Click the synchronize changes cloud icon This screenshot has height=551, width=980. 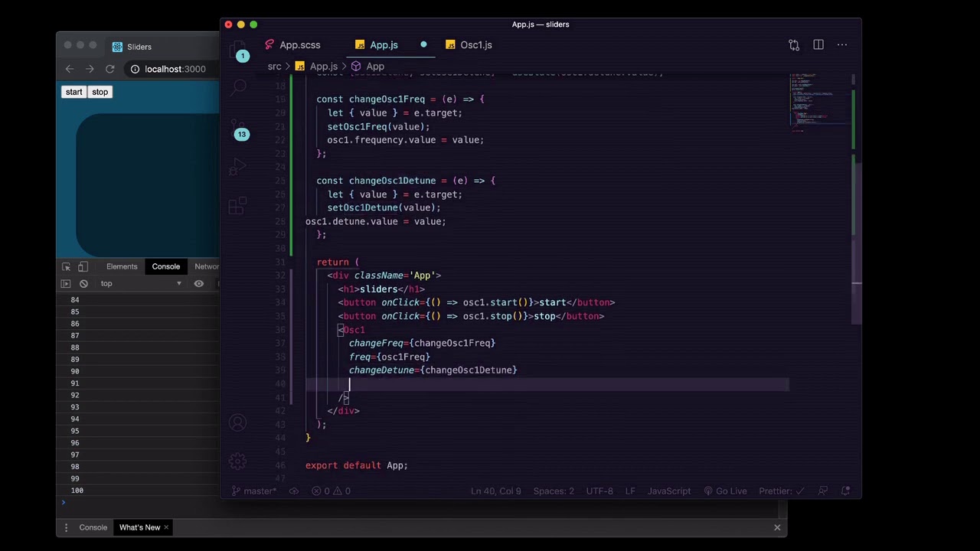[294, 491]
